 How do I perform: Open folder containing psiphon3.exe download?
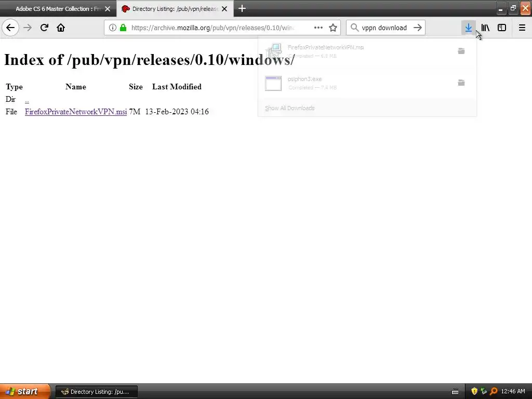(x=461, y=83)
